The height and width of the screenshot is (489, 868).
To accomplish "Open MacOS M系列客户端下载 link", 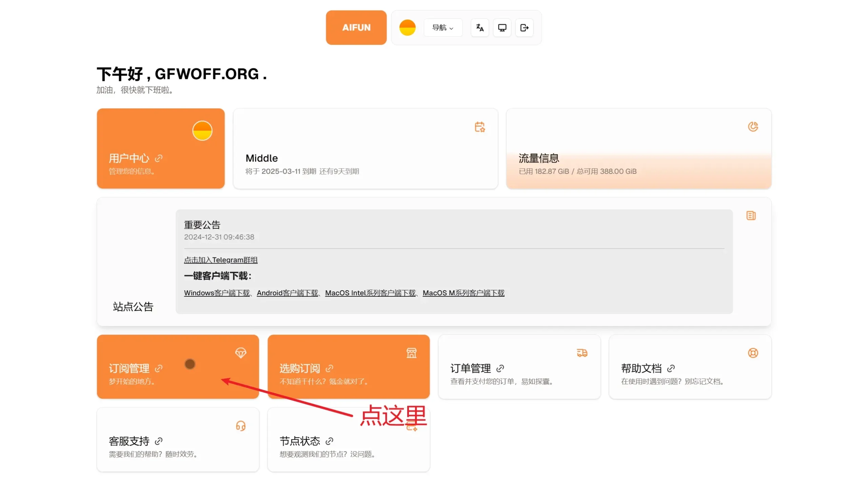I will click(463, 293).
